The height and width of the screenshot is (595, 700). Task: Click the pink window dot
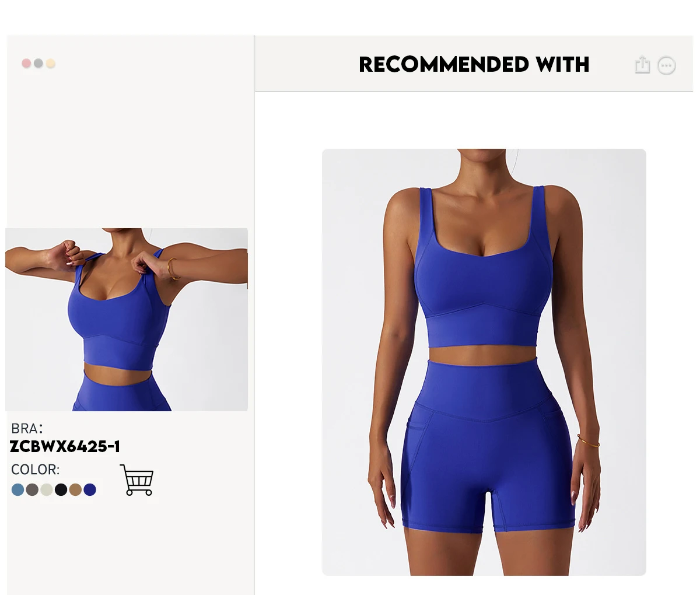[26, 63]
